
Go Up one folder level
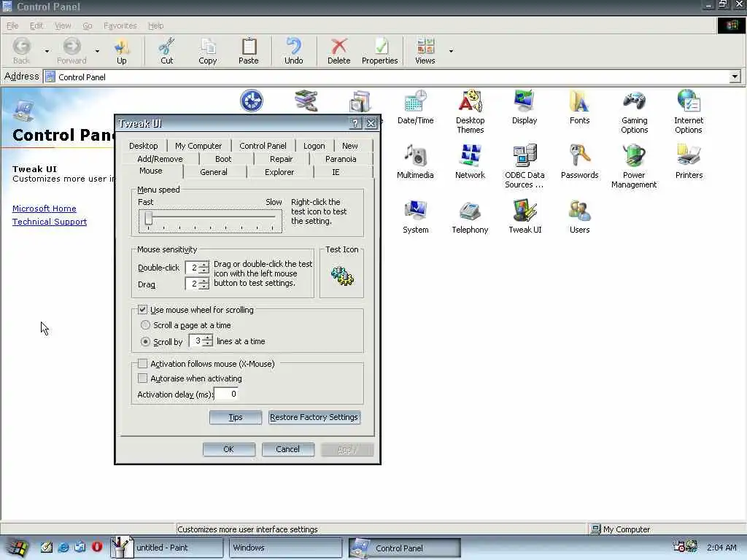122,51
